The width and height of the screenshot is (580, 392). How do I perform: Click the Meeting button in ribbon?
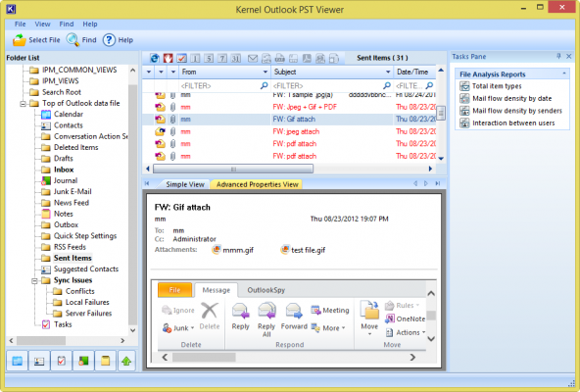click(x=330, y=311)
